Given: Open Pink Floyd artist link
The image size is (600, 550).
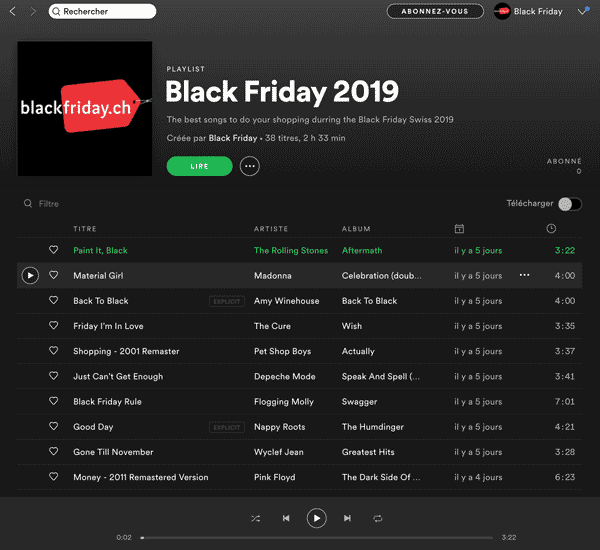Looking at the screenshot, I should click(x=275, y=478).
